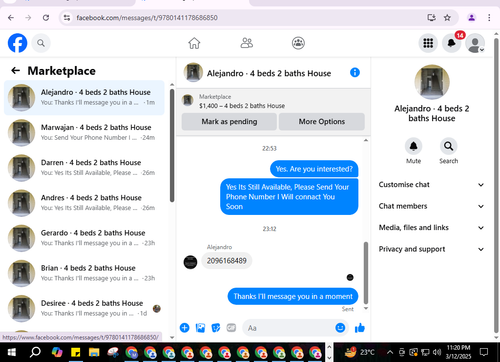Open Alejandro conversation in Marketplace list
The width and height of the screenshot is (500, 362).
tap(84, 98)
